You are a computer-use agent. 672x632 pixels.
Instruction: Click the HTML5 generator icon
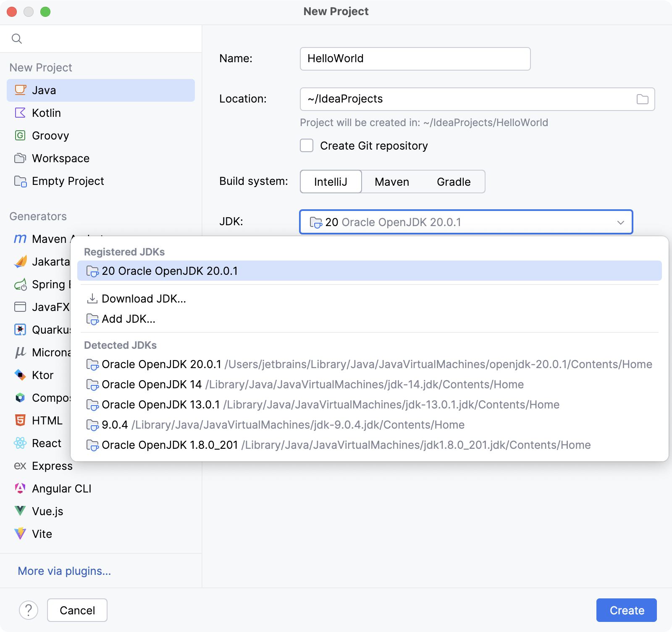point(20,420)
